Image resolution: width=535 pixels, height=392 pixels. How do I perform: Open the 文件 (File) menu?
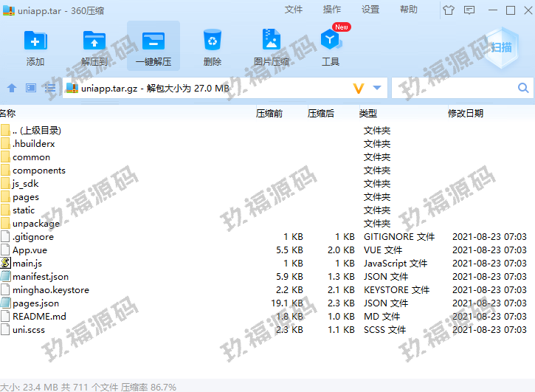click(x=294, y=10)
